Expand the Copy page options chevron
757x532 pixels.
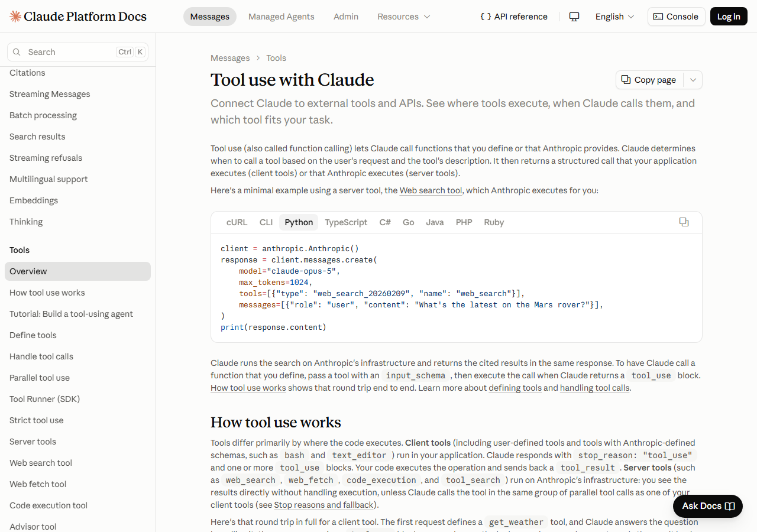click(x=693, y=80)
